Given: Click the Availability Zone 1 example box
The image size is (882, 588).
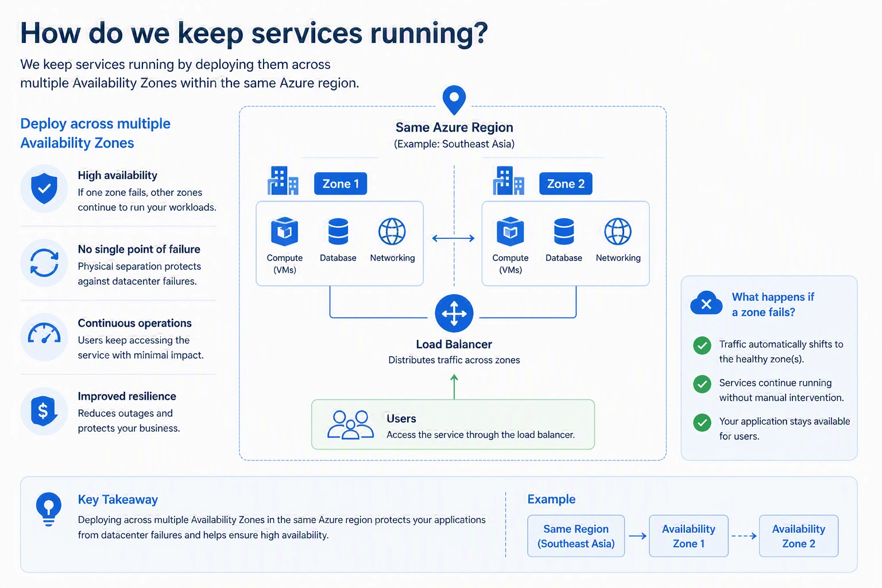Looking at the screenshot, I should pos(688,536).
